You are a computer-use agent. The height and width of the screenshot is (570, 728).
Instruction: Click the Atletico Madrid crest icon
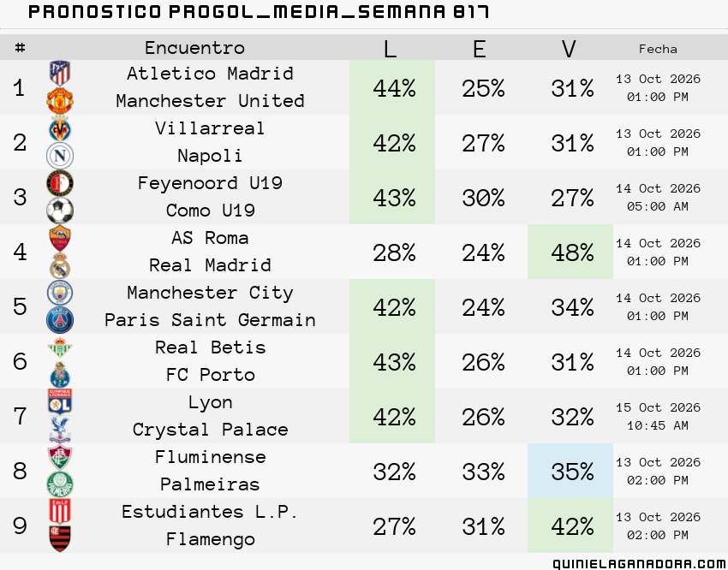click(60, 74)
